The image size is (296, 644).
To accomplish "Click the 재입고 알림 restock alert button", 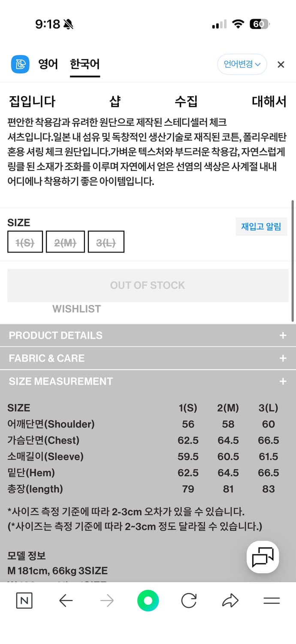I will pyautogui.click(x=261, y=226).
